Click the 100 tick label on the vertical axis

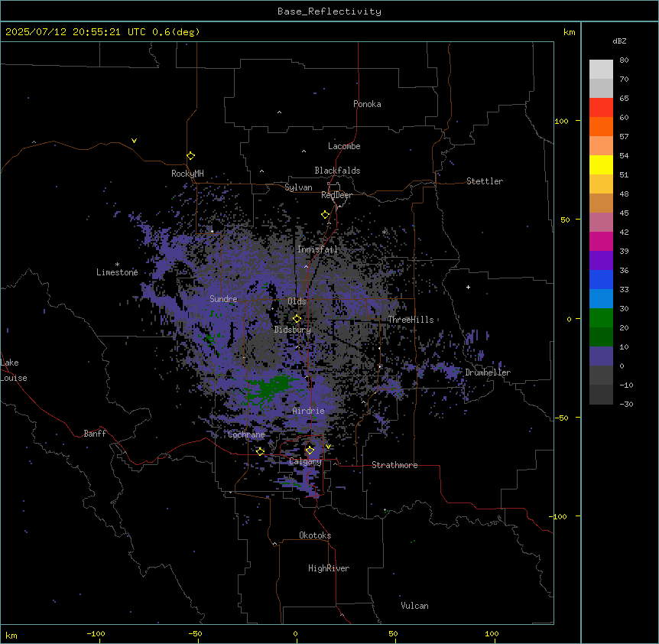(561, 121)
